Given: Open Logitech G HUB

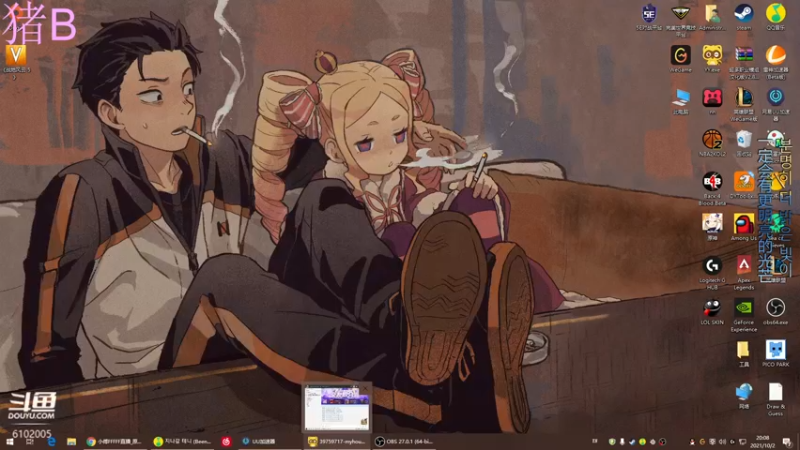Looking at the screenshot, I should click(x=712, y=273).
